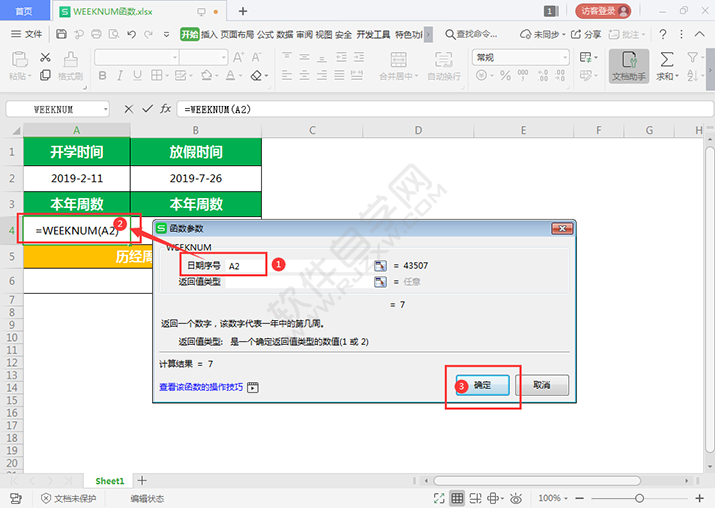Image resolution: width=715 pixels, height=508 pixels.
Task: Click the Save icon in quick toolbar
Action: point(62,34)
